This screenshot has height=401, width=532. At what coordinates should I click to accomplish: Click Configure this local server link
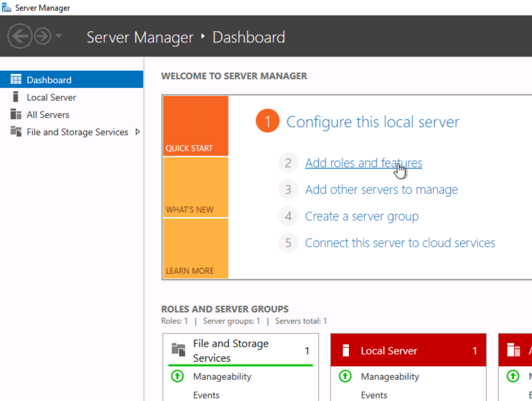point(373,122)
